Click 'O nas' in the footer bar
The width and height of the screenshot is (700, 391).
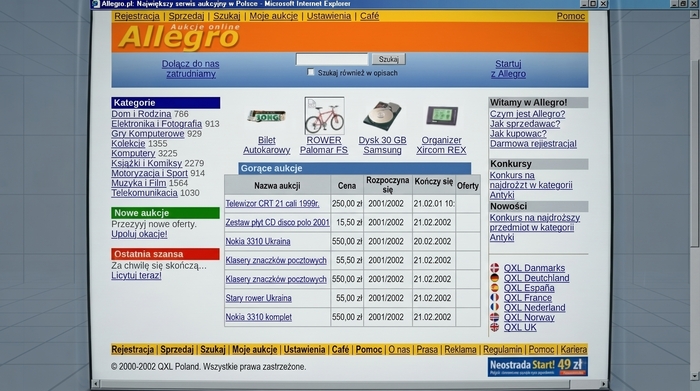(x=399, y=349)
